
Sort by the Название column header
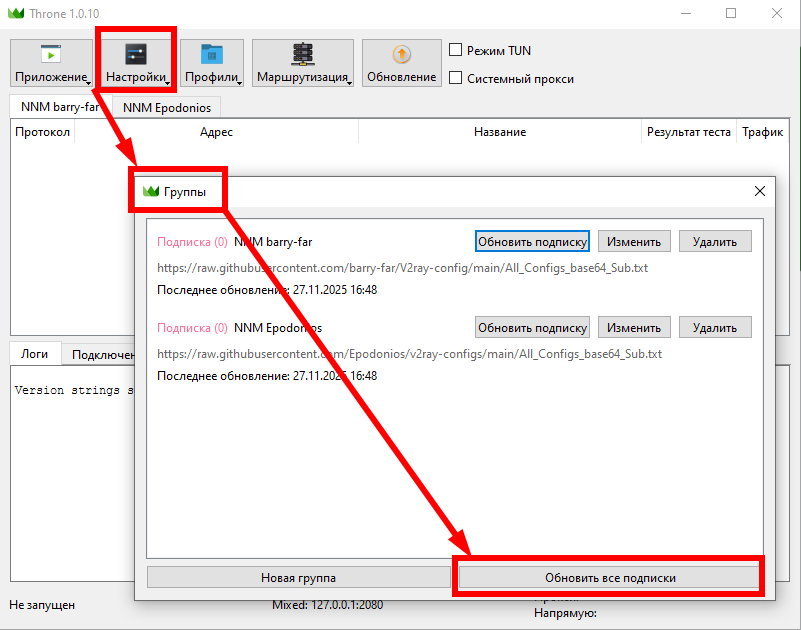coord(500,132)
